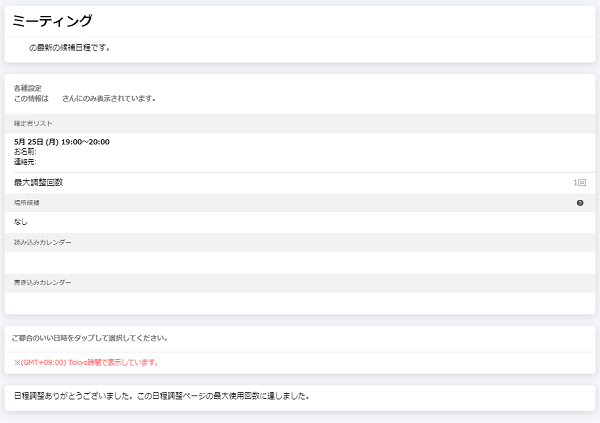The width and height of the screenshot is (600, 423).
Task: Click the 場所候補 section header
Action: click(x=27, y=203)
